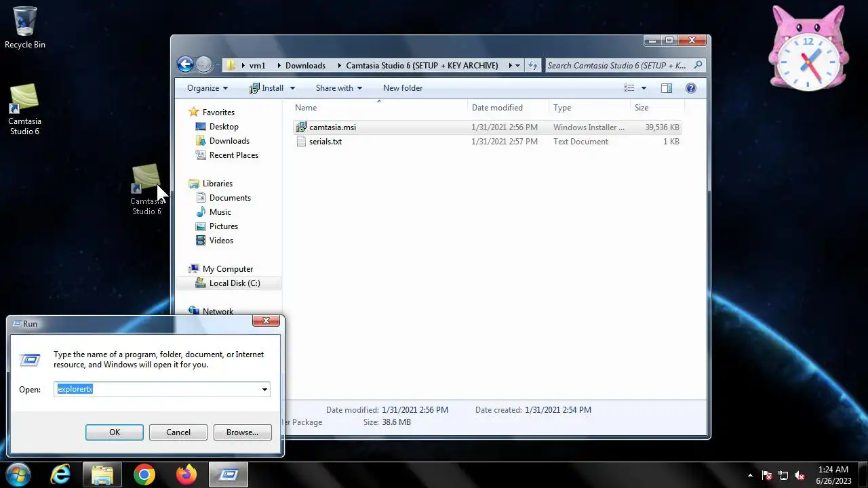The width and height of the screenshot is (868, 488).
Task: Click the Run dialog taskbar icon
Action: tap(229, 474)
